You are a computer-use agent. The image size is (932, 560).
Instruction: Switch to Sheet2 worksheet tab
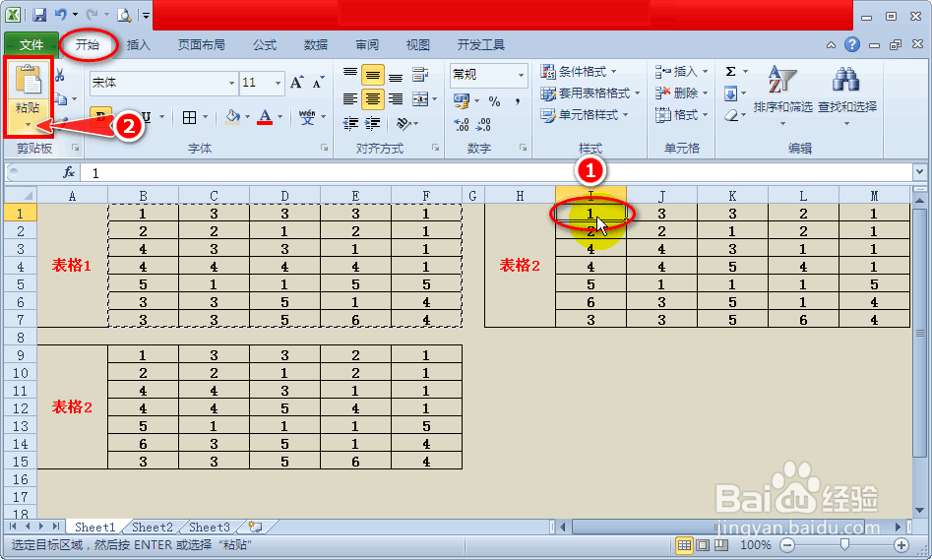coord(153,528)
